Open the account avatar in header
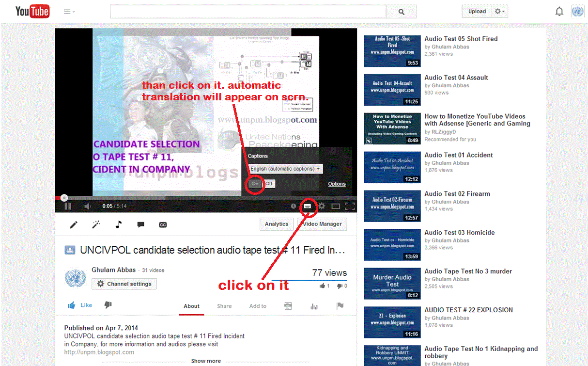The width and height of the screenshot is (588, 366). coord(577,12)
